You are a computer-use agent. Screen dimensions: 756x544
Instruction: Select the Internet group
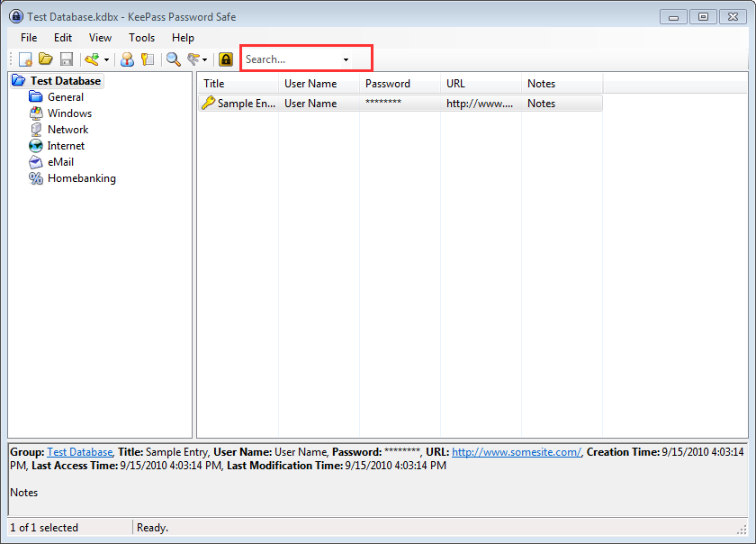click(66, 146)
